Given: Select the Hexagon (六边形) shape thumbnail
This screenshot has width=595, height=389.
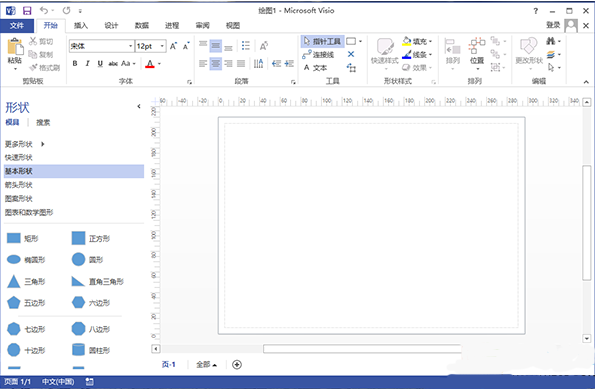Looking at the screenshot, I should (x=78, y=302).
